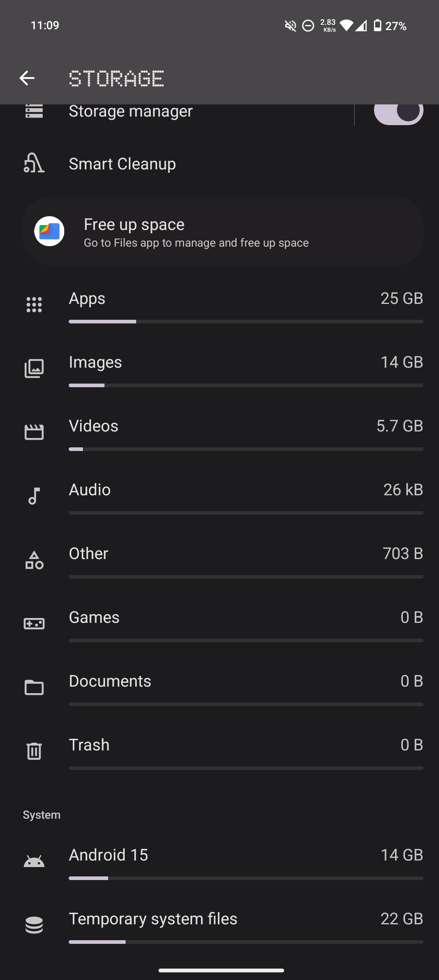The image size is (439, 980).
Task: Select the Videos 5.7 GB label
Action: [400, 426]
